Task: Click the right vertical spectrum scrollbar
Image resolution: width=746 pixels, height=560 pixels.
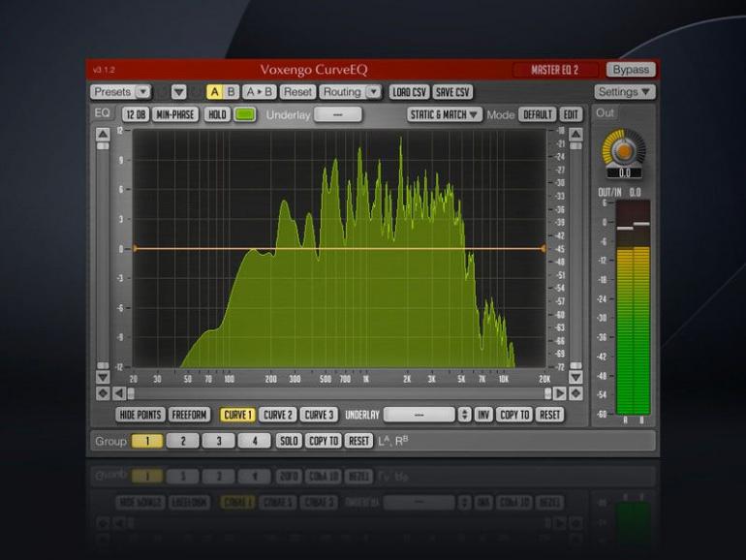Action: click(575, 256)
